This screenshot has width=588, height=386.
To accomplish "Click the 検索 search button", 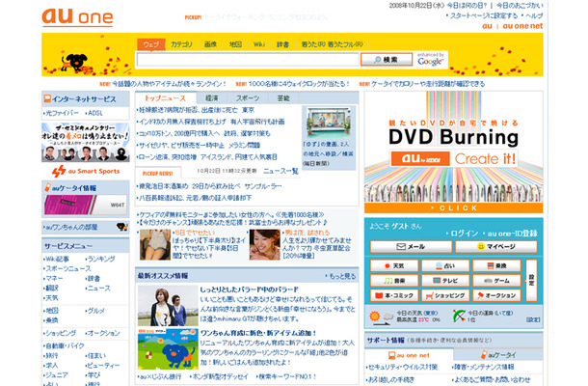I will click(x=387, y=59).
